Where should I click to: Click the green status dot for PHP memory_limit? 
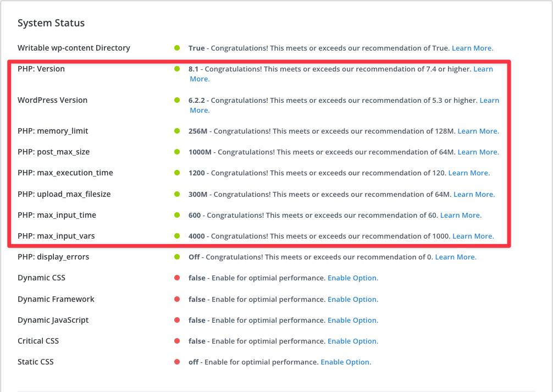click(177, 131)
